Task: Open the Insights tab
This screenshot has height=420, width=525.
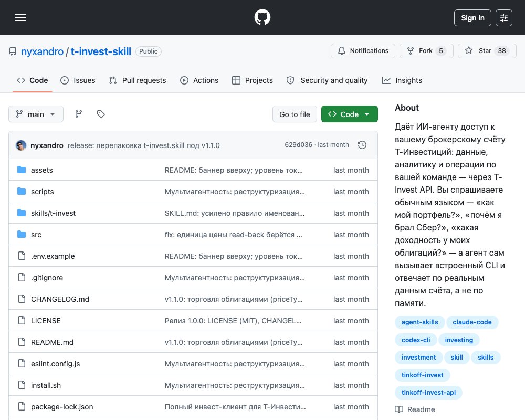Action: click(x=402, y=80)
